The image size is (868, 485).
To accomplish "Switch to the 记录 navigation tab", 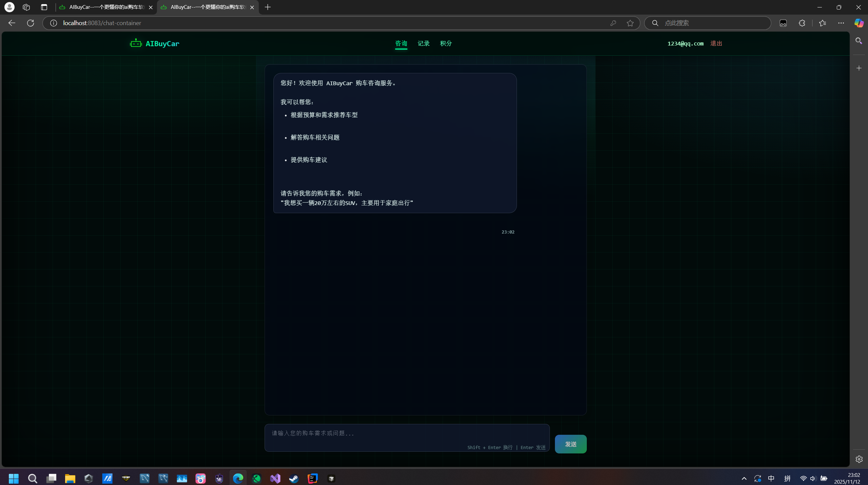I will click(x=423, y=43).
